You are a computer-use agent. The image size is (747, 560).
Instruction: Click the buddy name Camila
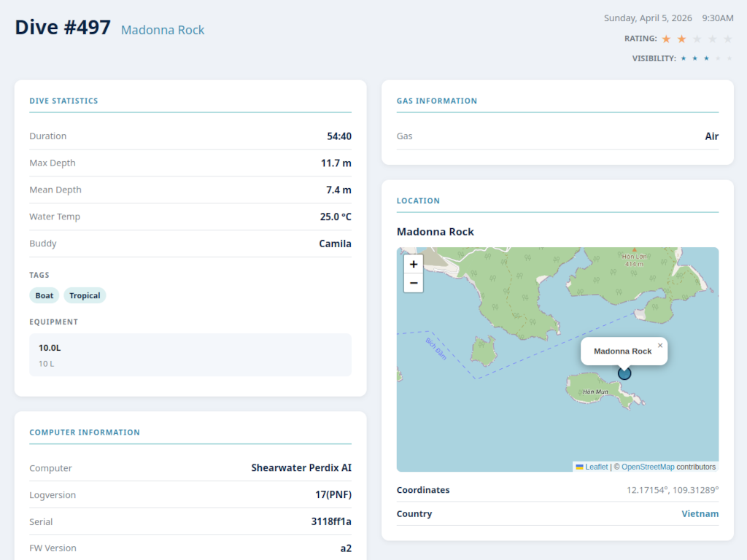point(335,244)
